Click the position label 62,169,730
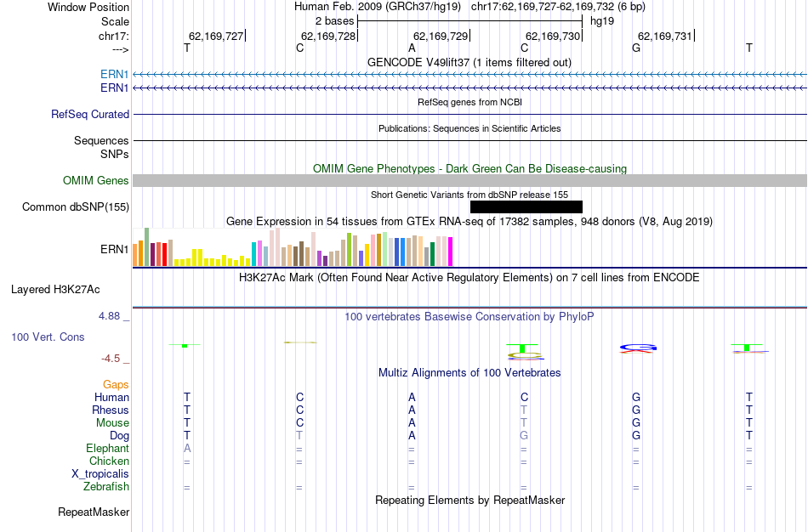 coord(553,36)
